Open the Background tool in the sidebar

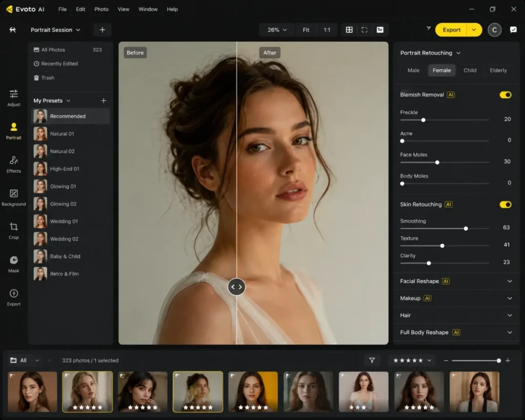14,197
